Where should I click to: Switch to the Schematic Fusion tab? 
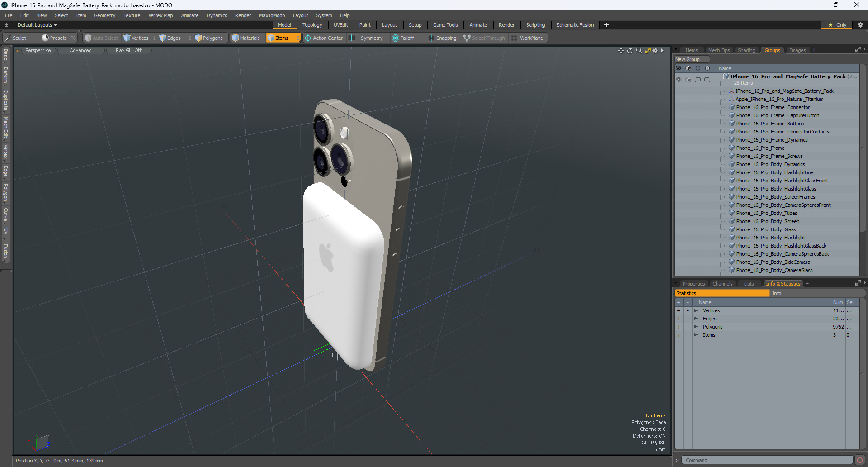click(575, 25)
